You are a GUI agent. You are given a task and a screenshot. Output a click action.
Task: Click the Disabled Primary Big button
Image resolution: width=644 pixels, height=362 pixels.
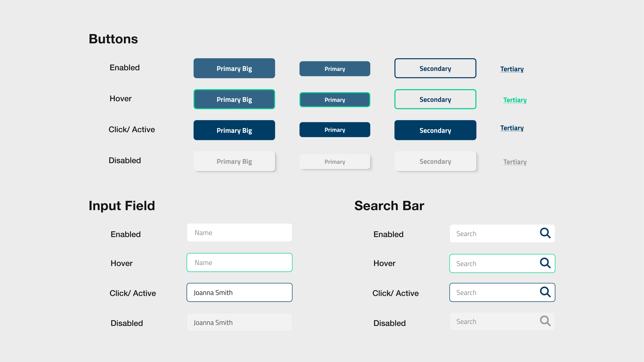click(x=234, y=161)
